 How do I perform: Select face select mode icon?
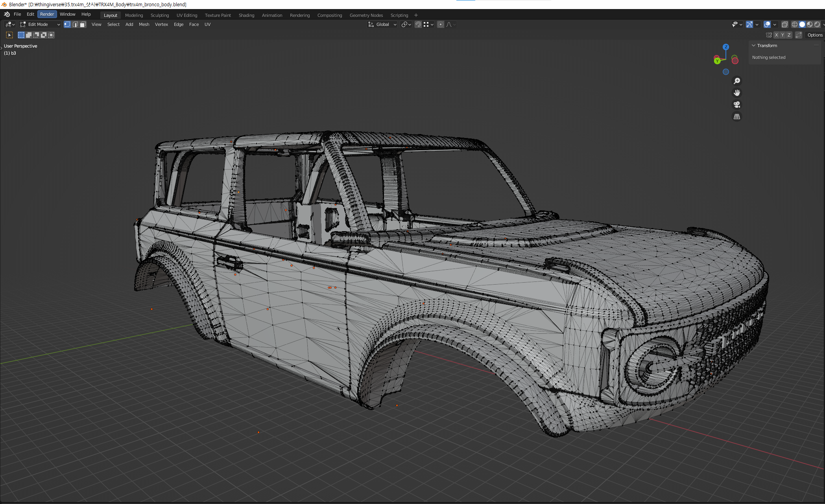(x=83, y=24)
